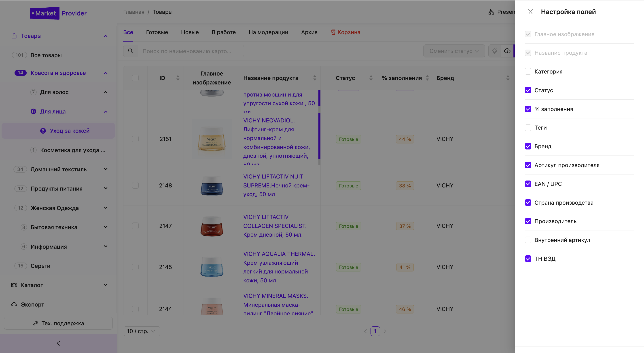
Task: Check the Категория field checkbox
Action: click(528, 71)
